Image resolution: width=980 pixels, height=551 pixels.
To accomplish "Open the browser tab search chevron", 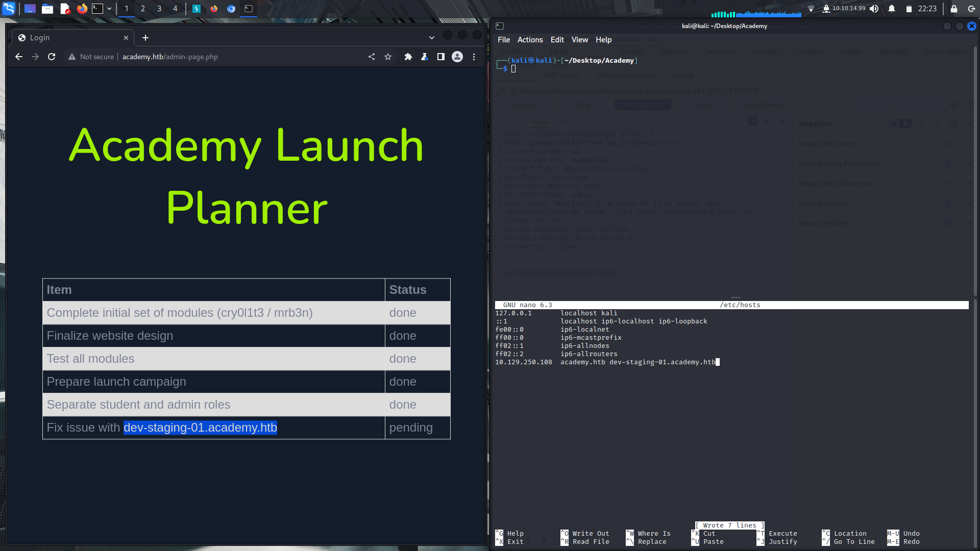I will click(x=432, y=37).
